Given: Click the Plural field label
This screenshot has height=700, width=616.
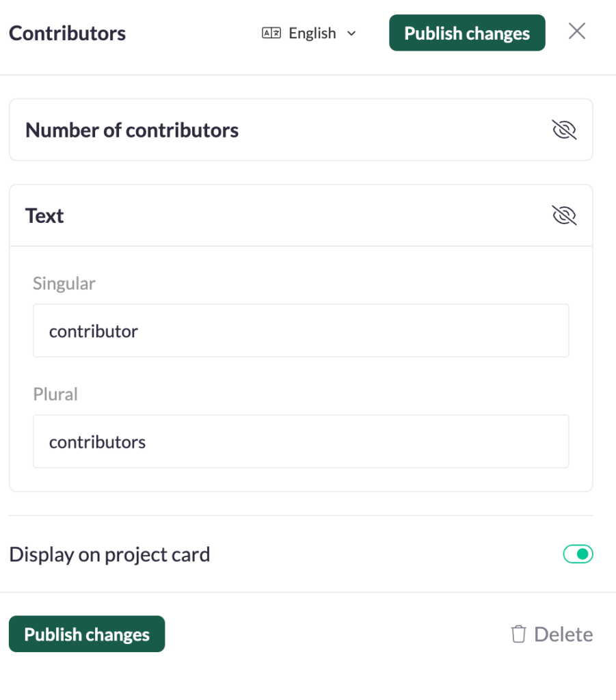Looking at the screenshot, I should tap(55, 394).
